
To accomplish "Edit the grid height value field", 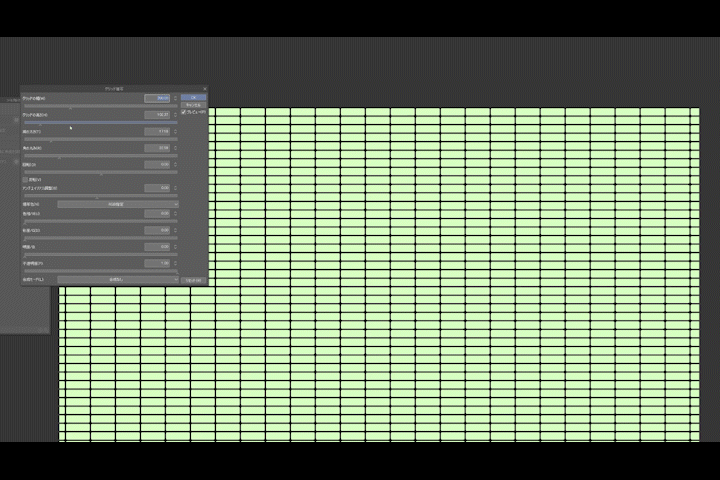I will (157, 115).
